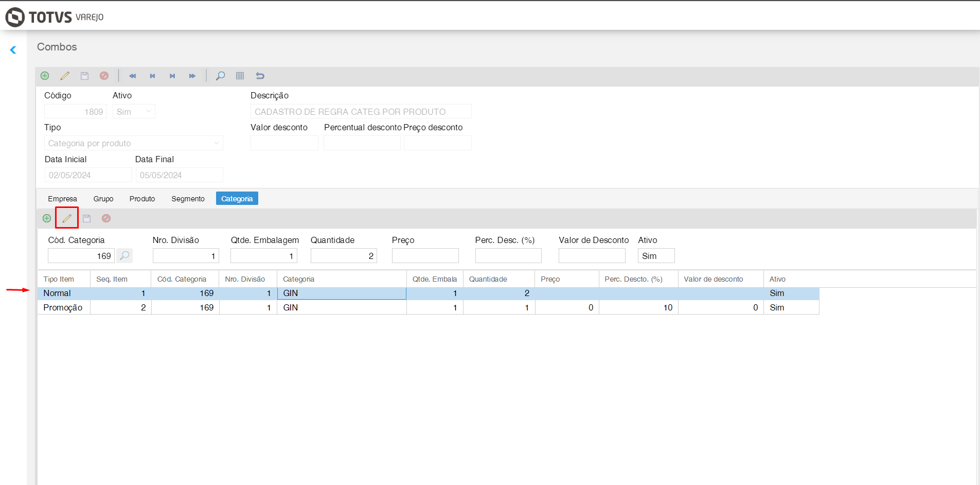Click the add new combo icon in the top toolbar

point(45,76)
